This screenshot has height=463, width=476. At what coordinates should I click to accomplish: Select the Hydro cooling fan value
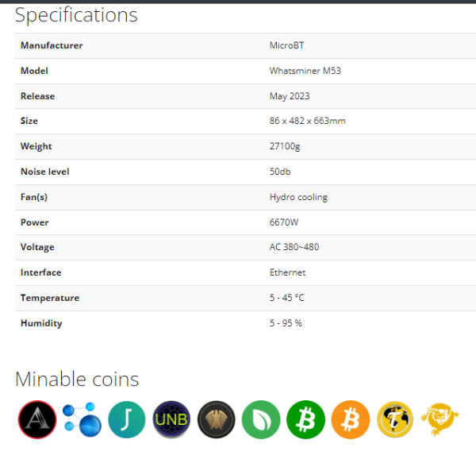[x=298, y=198]
